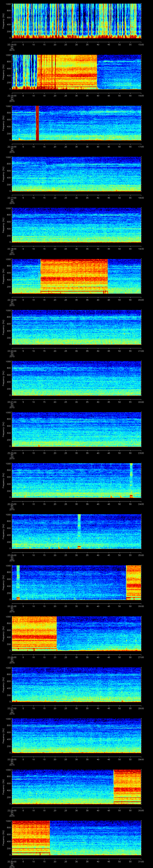Click the 22:00 end time label
The width and height of the screenshot is (153, 868).
[141, 402]
